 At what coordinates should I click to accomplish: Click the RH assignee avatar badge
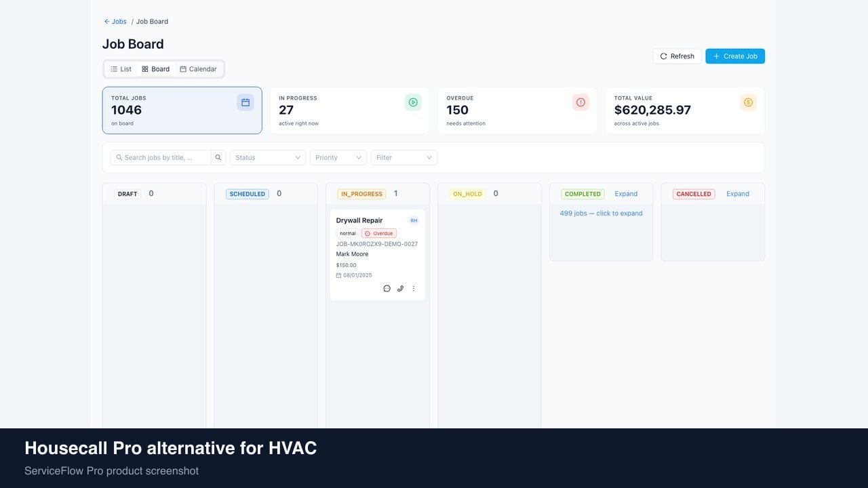414,220
